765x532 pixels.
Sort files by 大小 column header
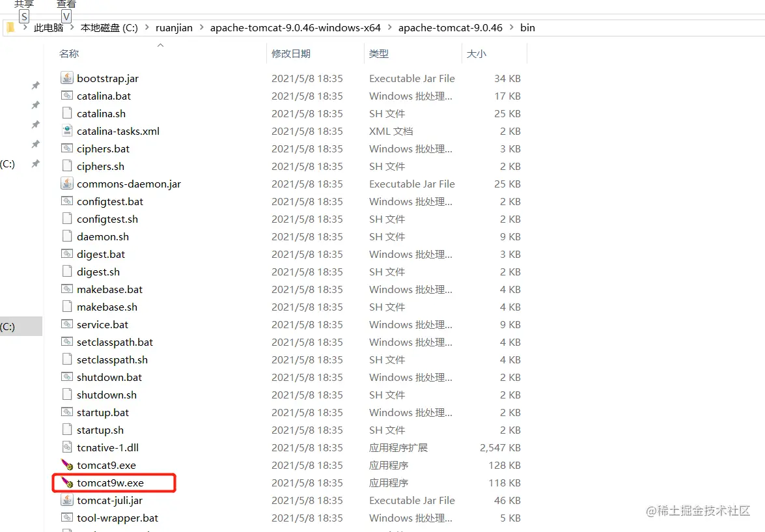click(x=476, y=53)
